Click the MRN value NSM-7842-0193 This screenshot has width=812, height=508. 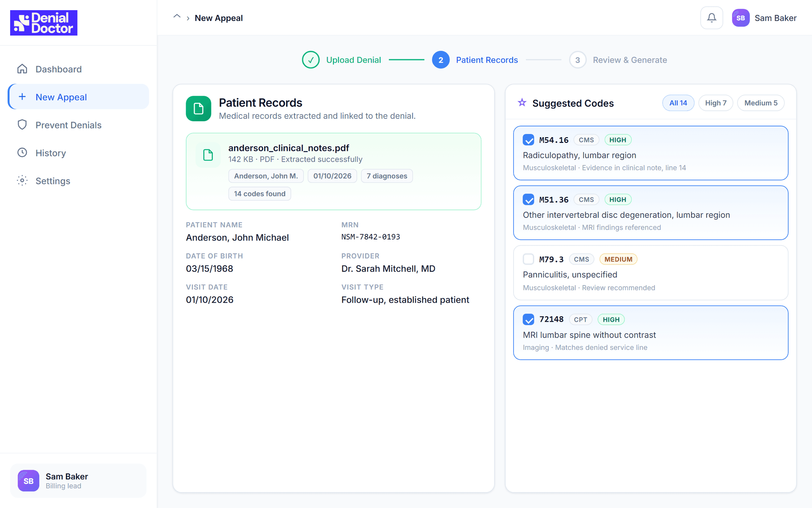[370, 237]
